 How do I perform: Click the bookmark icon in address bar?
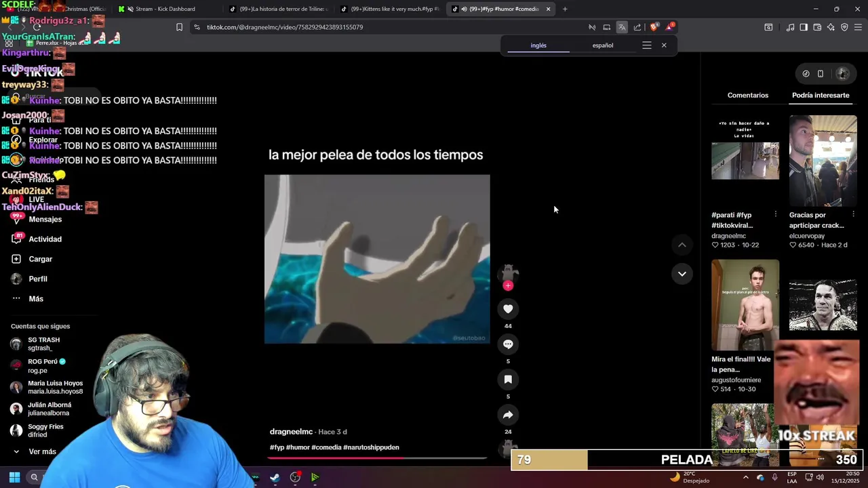coord(179,27)
